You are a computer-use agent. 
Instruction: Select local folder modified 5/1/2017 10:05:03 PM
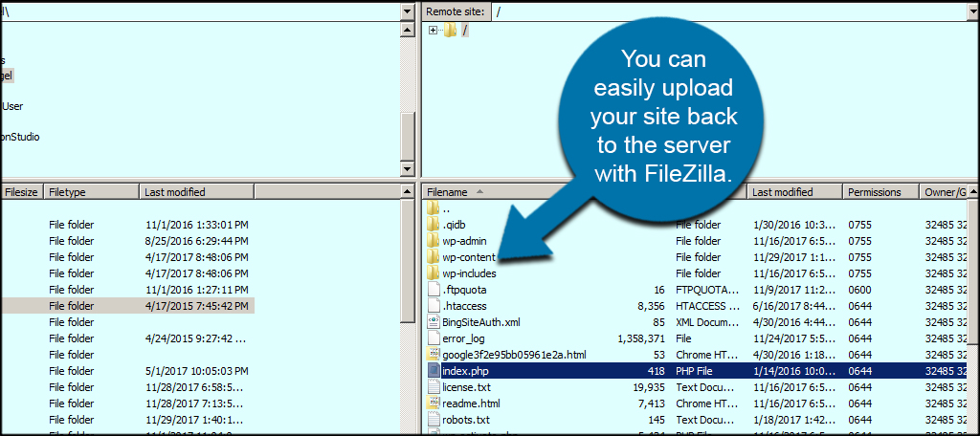[127, 371]
